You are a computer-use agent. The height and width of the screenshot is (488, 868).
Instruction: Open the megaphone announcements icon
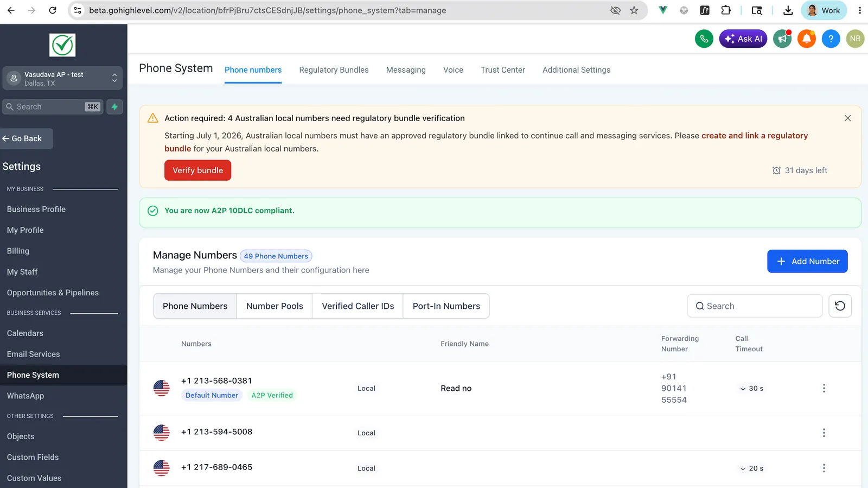pos(782,39)
